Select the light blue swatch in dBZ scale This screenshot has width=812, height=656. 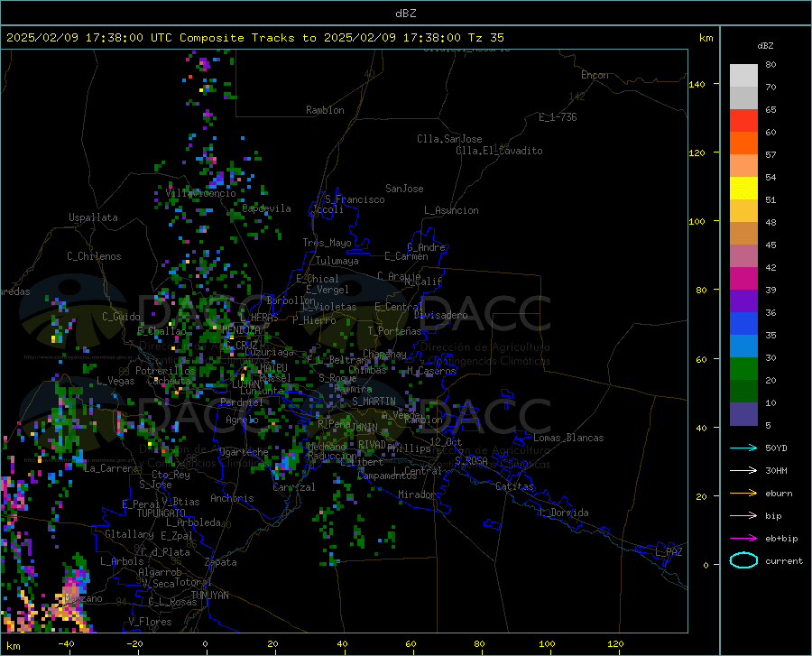[x=743, y=346]
